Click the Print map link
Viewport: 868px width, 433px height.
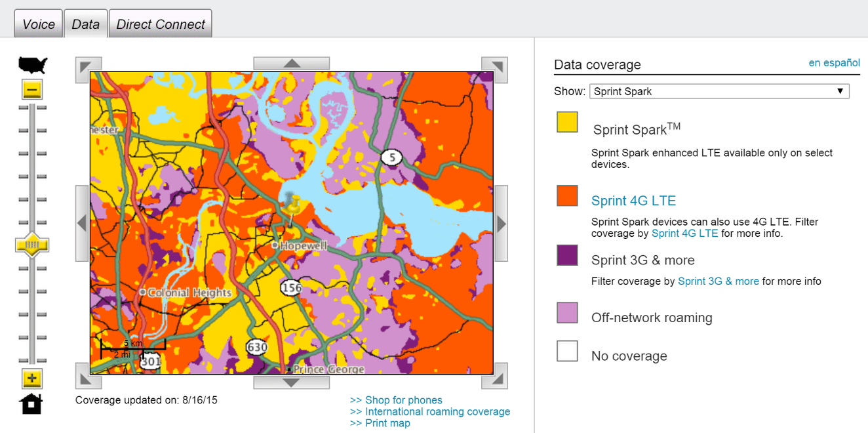coord(380,423)
